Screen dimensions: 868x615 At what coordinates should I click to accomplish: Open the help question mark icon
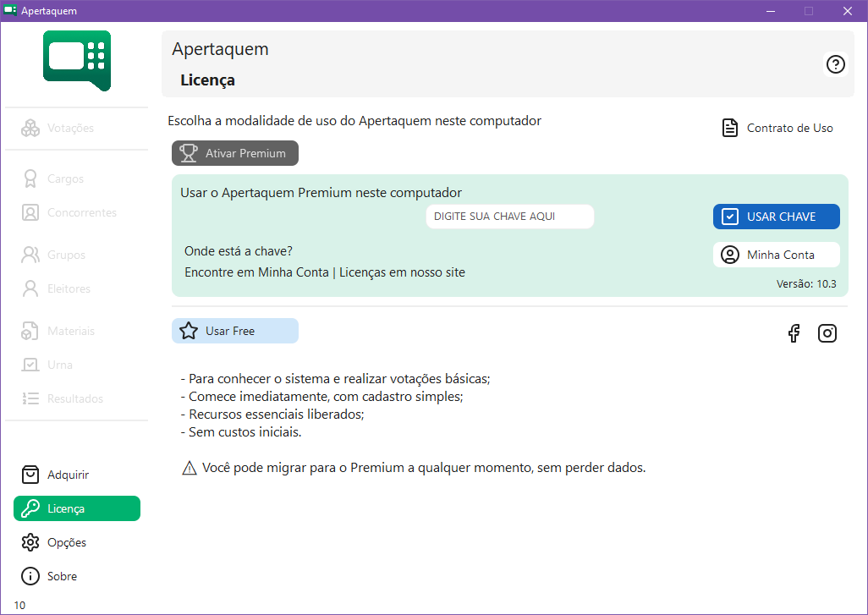(x=835, y=64)
